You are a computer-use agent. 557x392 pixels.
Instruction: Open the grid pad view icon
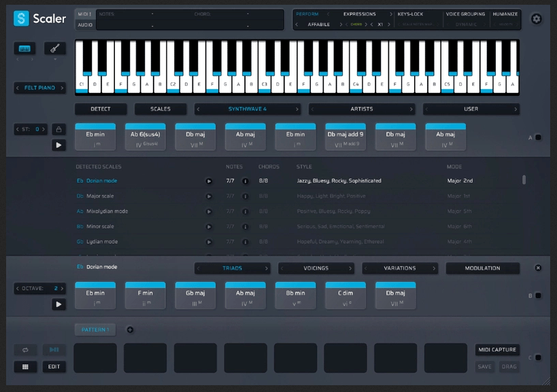[25, 367]
